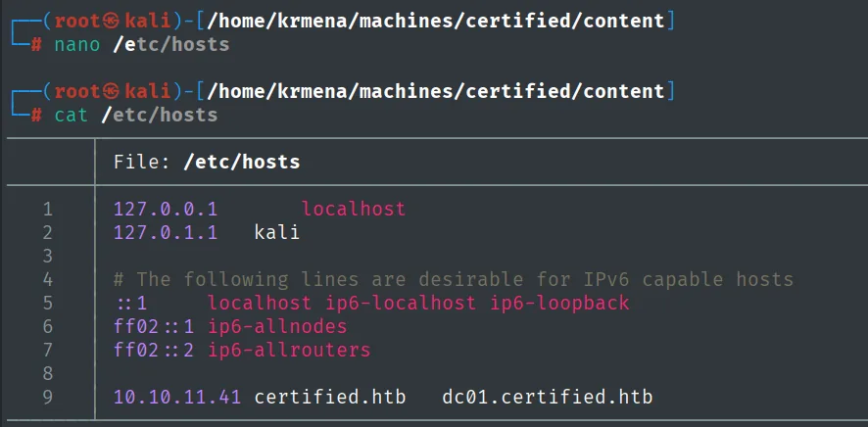Image resolution: width=868 pixels, height=427 pixels.
Task: Click standalone "certified.htb" right after 10.10.11.41
Action: tap(330, 398)
